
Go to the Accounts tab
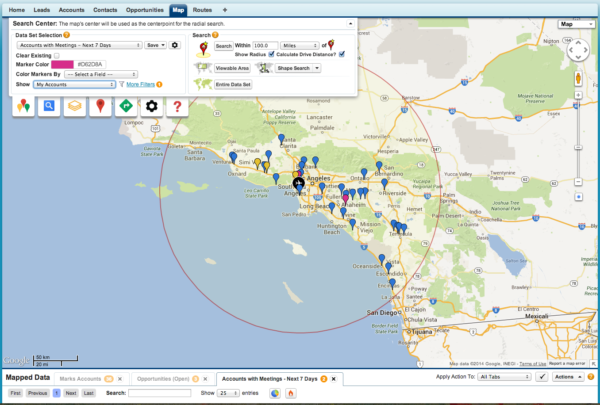point(72,10)
